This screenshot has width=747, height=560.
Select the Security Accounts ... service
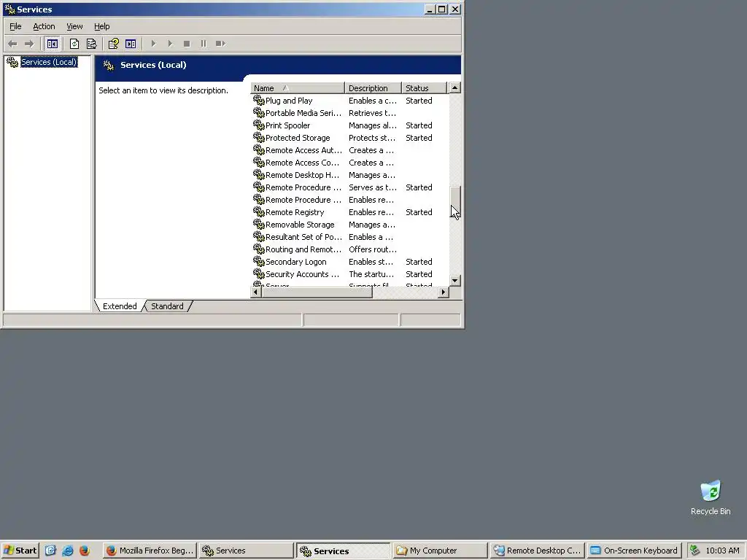click(x=303, y=274)
